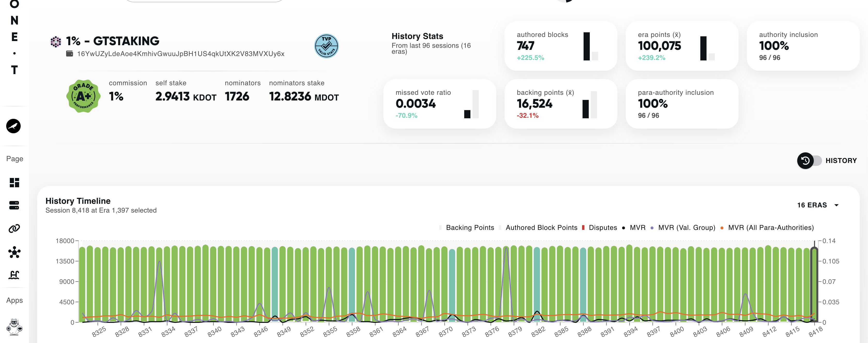This screenshot has height=343, width=868.
Task: Click the +239.2% era points change
Action: (651, 58)
